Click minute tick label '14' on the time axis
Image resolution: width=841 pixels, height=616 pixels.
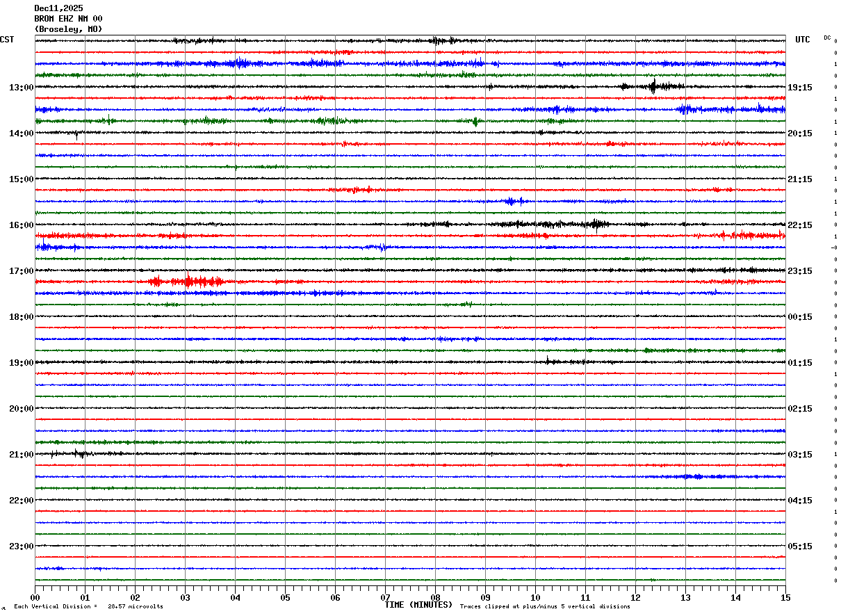click(x=736, y=597)
